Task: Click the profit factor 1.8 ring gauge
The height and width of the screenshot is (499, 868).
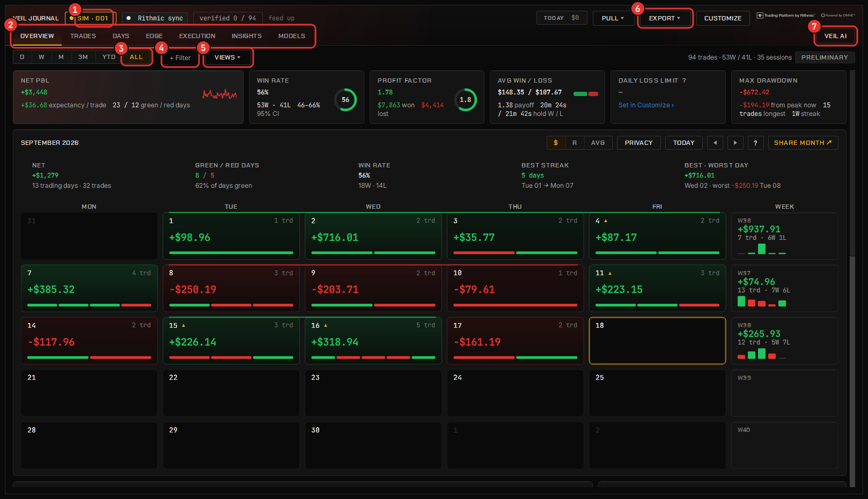Action: pos(466,100)
